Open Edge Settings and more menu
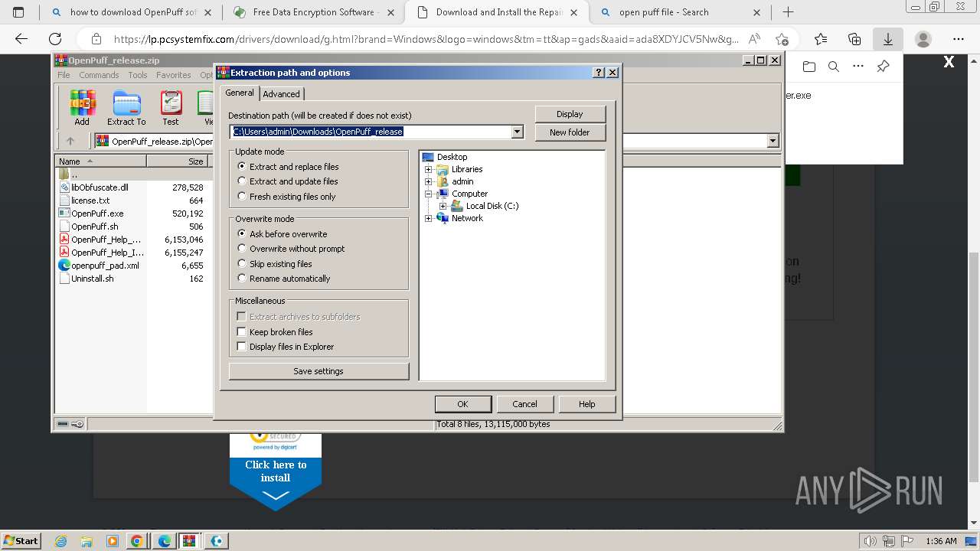 [x=959, y=39]
